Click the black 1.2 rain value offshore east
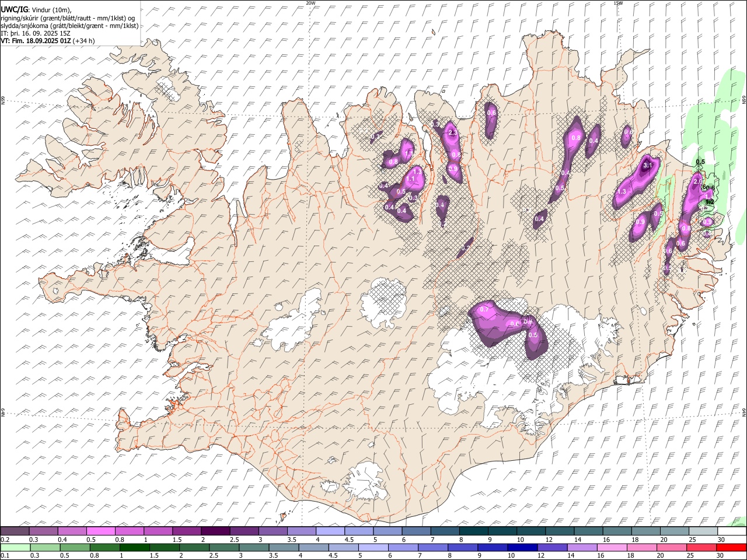The image size is (747, 560). click(x=710, y=202)
